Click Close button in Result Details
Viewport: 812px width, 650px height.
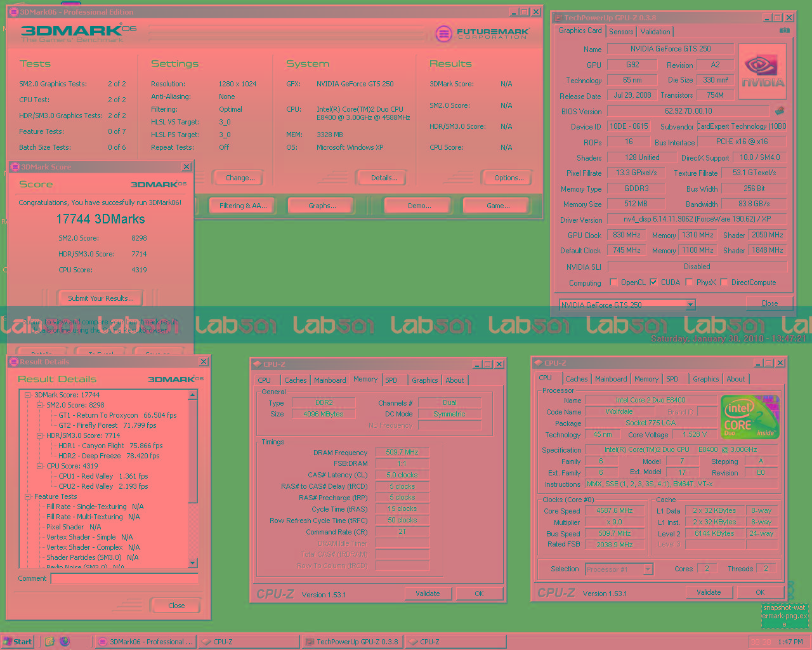[176, 606]
